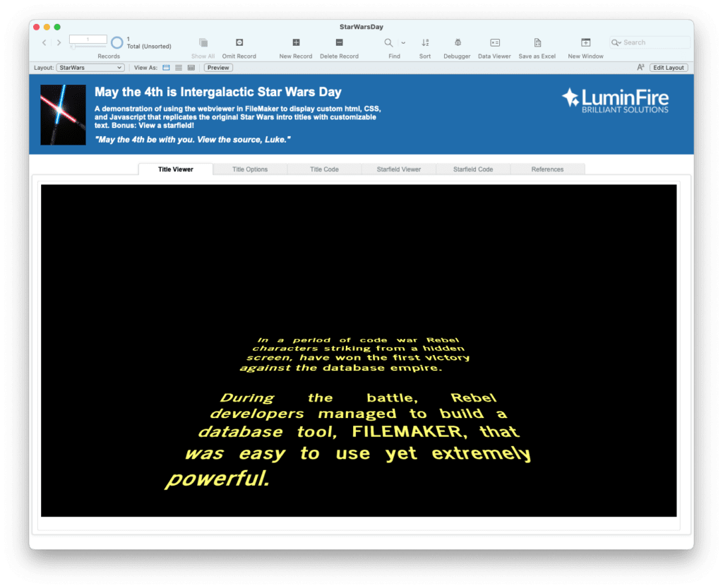Viewport: 723px width, 588px height.
Task: Omit the current record
Action: click(239, 42)
